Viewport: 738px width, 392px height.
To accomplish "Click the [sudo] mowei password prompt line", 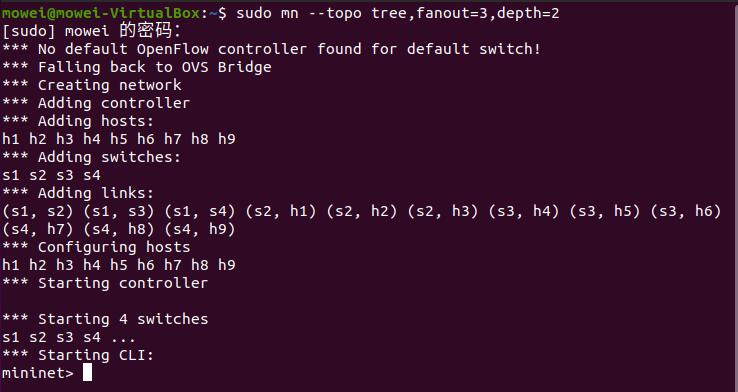I will [x=92, y=31].
